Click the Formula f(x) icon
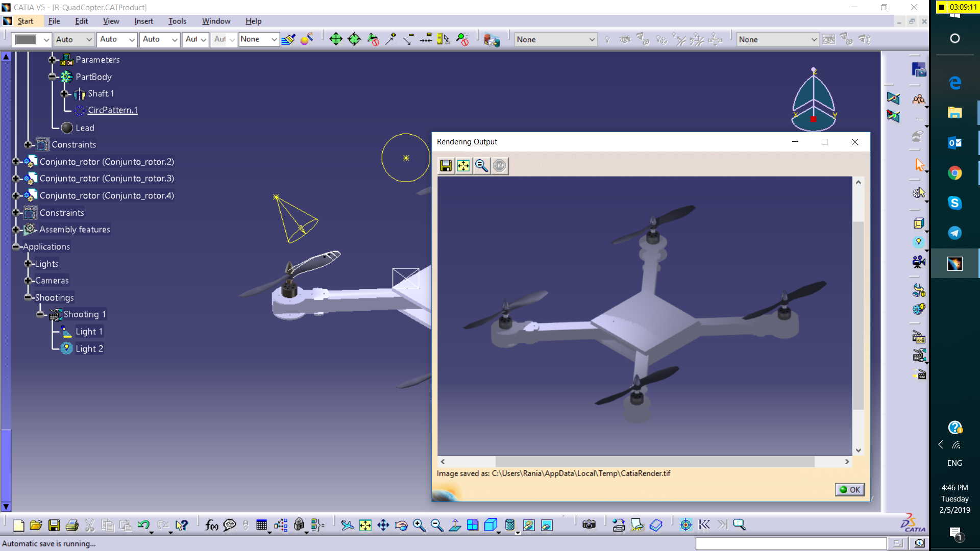This screenshot has height=551, width=980. (x=211, y=525)
